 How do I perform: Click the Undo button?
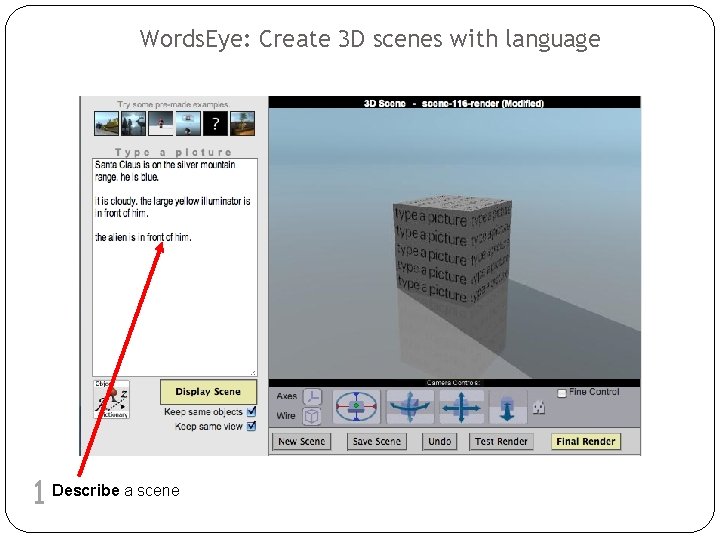coord(439,441)
